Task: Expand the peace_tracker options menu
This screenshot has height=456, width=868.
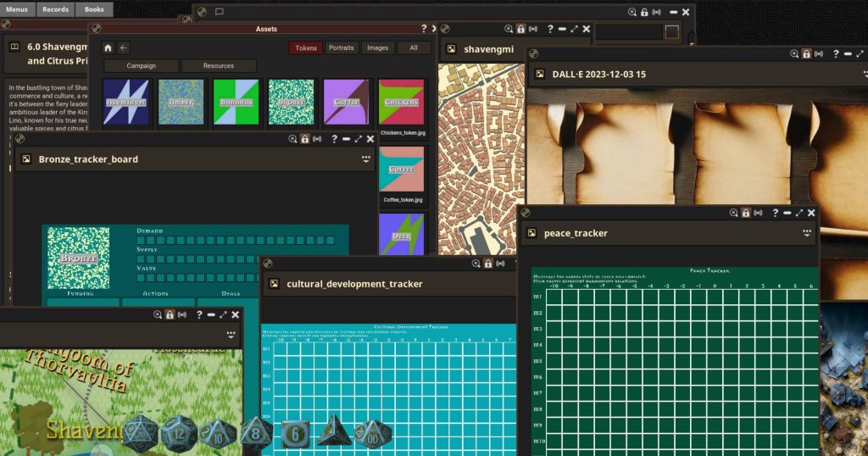Action: click(807, 232)
